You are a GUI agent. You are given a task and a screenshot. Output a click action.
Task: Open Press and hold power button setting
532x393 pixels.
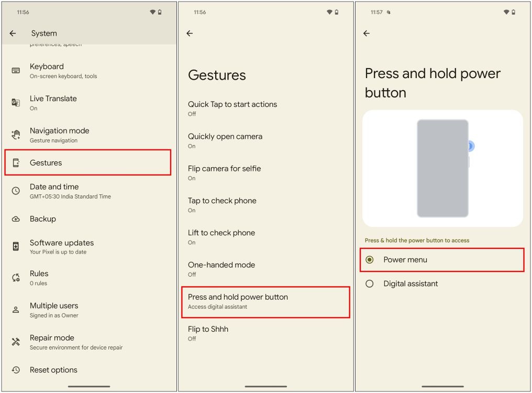point(265,302)
